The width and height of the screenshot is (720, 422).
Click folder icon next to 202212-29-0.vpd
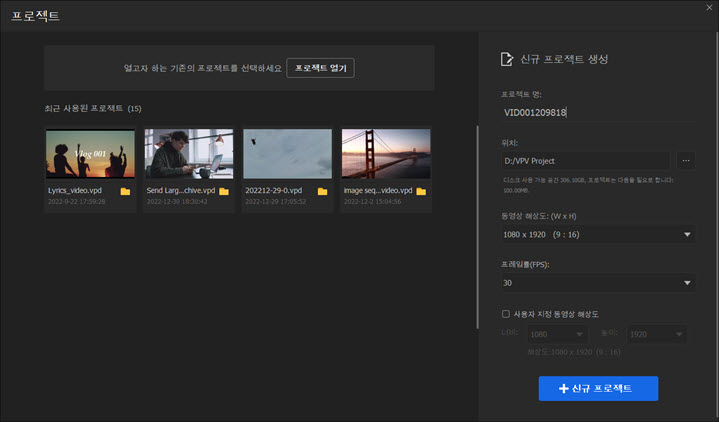[322, 190]
